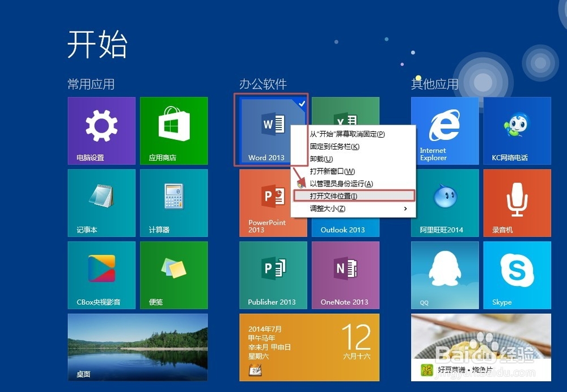Launch the Notepad tile (记事本)
Screen dimensions: 567x392
(x=101, y=203)
